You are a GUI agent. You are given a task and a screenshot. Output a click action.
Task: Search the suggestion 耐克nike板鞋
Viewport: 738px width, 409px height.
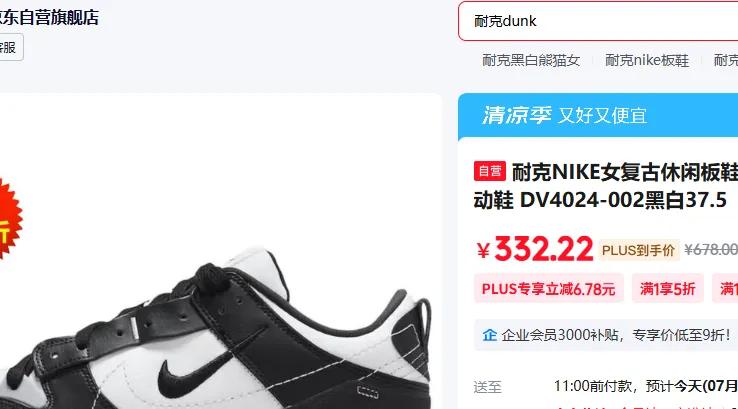[x=647, y=60]
